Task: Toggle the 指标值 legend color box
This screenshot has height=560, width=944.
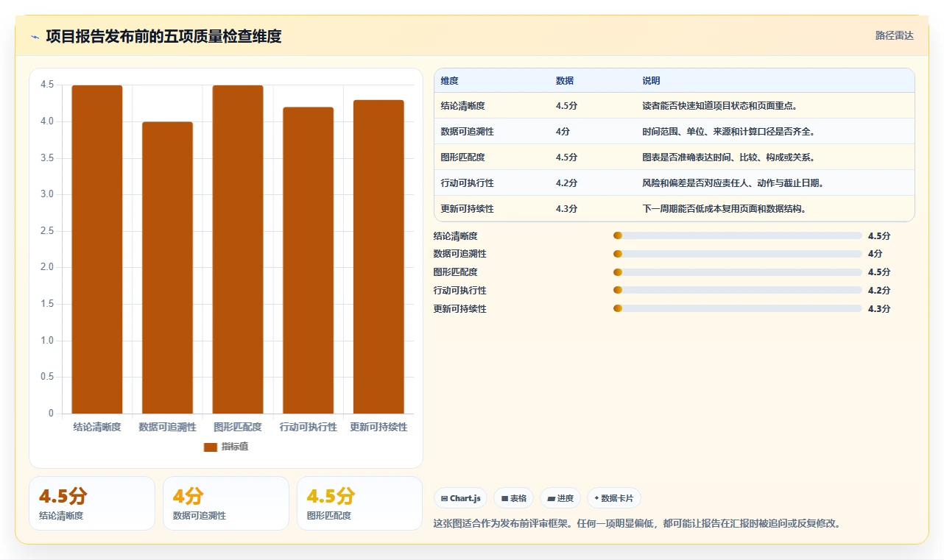Action: coord(211,447)
